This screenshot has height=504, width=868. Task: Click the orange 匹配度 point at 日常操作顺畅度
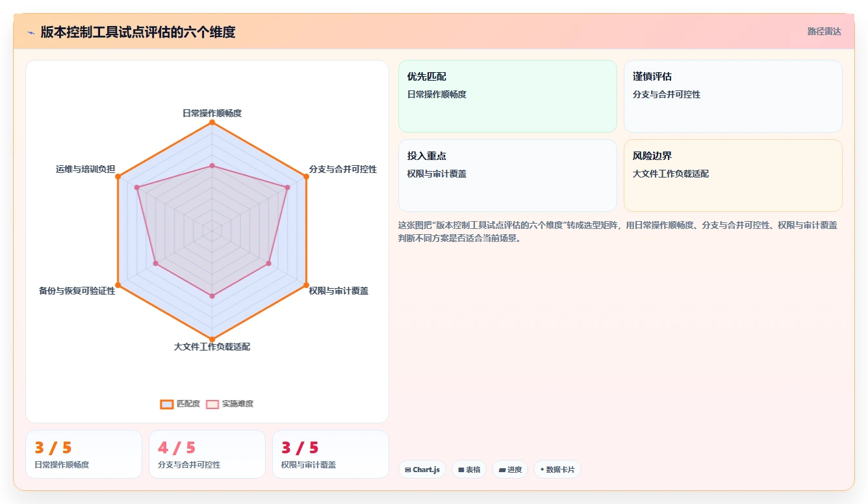click(212, 122)
